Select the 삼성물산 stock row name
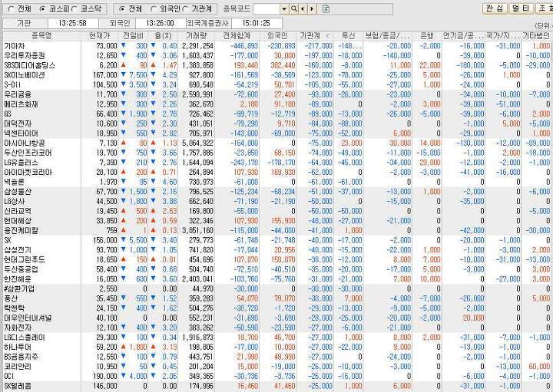The height and width of the screenshot is (392, 553). click(18, 192)
